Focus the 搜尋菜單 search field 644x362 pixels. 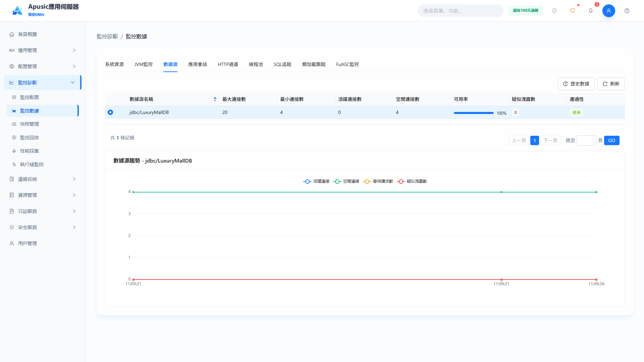(x=461, y=11)
